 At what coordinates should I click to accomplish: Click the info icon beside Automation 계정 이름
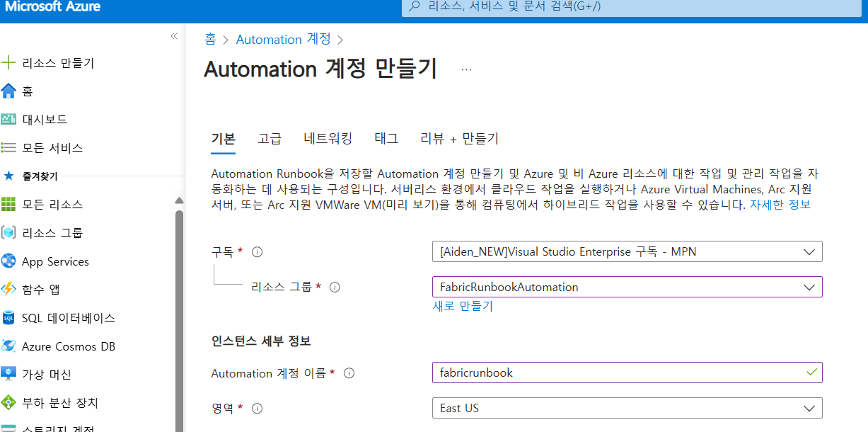[x=349, y=373]
